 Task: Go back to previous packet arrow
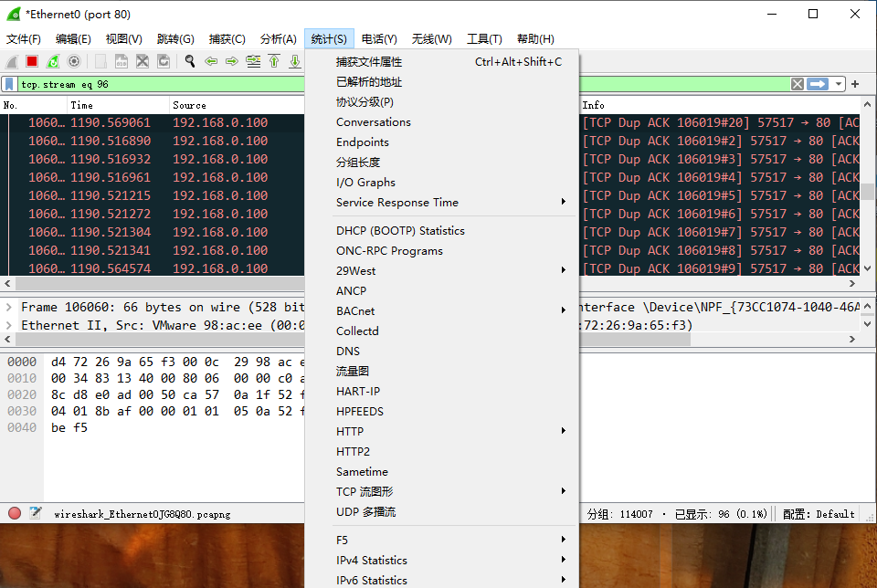211,61
